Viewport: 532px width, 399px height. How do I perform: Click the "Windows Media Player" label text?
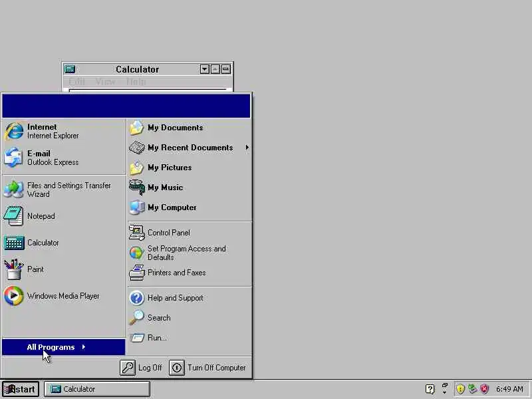tap(63, 296)
